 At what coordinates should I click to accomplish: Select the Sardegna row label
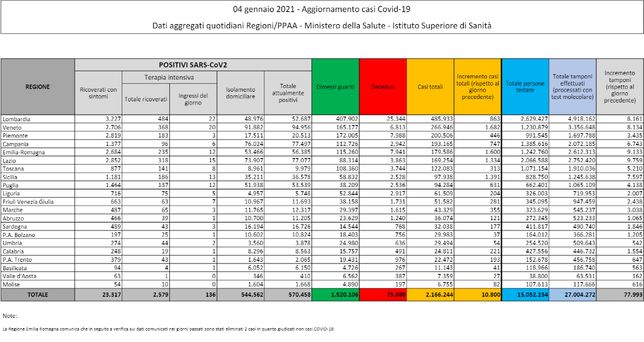15,227
